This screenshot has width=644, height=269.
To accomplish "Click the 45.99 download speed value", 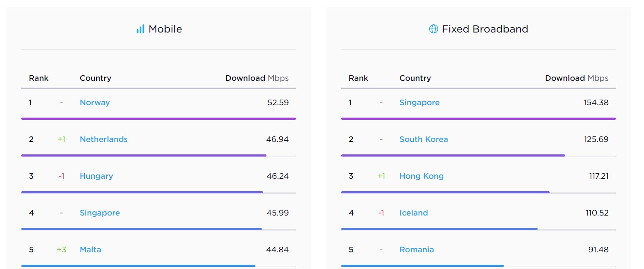I will (x=278, y=213).
